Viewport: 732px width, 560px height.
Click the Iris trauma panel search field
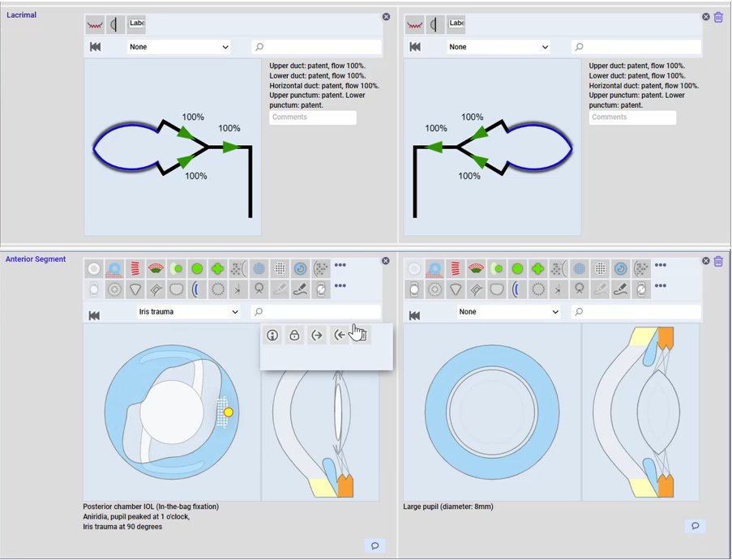coord(316,311)
